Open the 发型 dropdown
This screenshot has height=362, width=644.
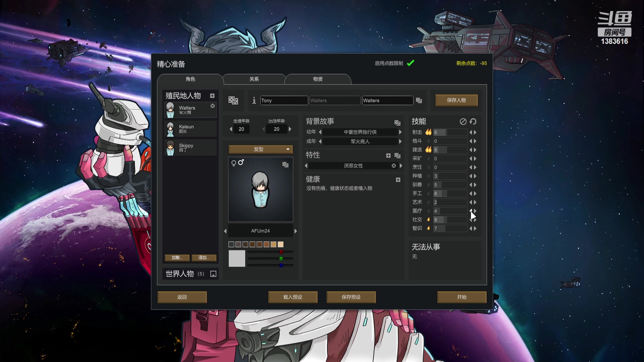(x=261, y=149)
